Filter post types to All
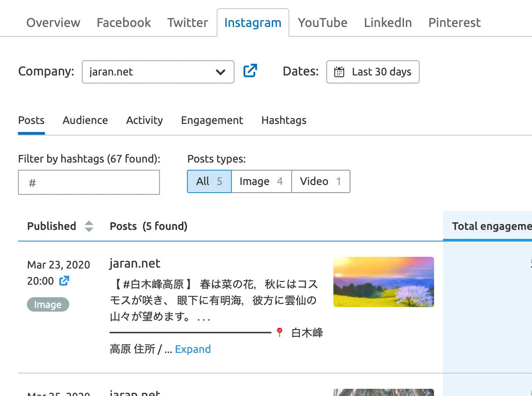This screenshot has height=396, width=532. (209, 181)
